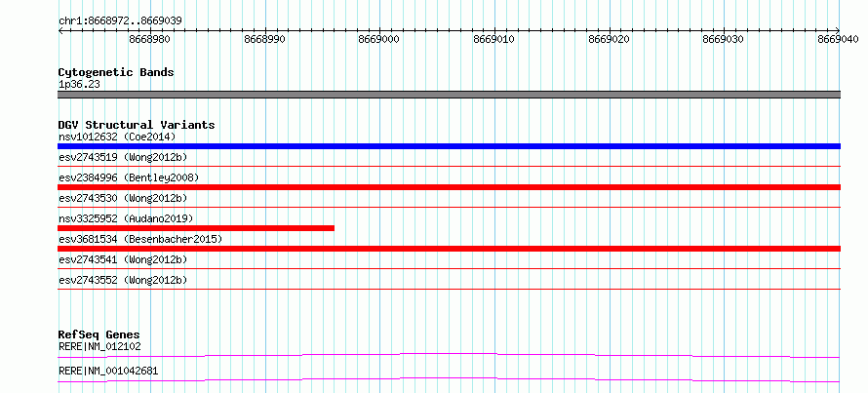Select the gray 1p36.23 cytogenetic band bar
This screenshot has height=393, width=868.
tap(449, 95)
